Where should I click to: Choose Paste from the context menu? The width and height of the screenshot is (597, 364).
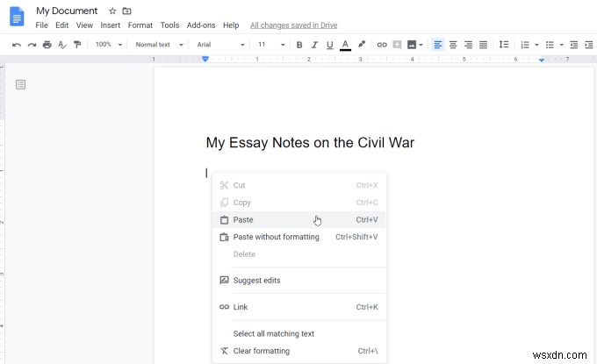243,220
